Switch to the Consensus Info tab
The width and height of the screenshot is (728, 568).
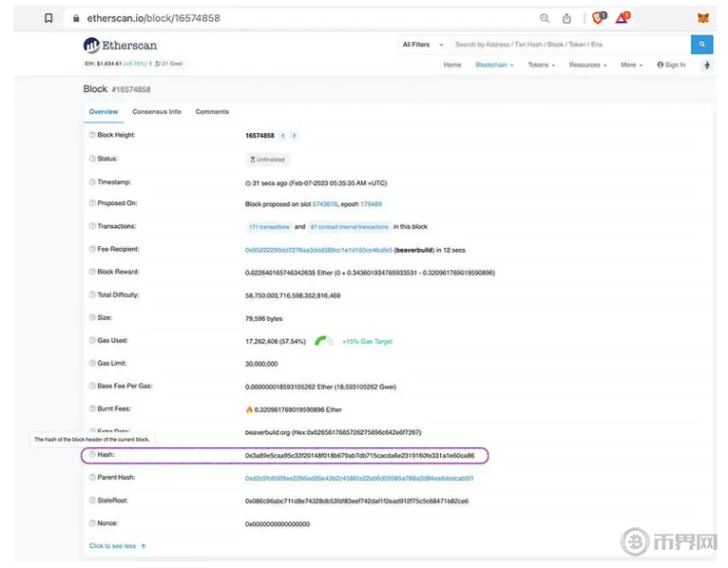pyautogui.click(x=157, y=112)
